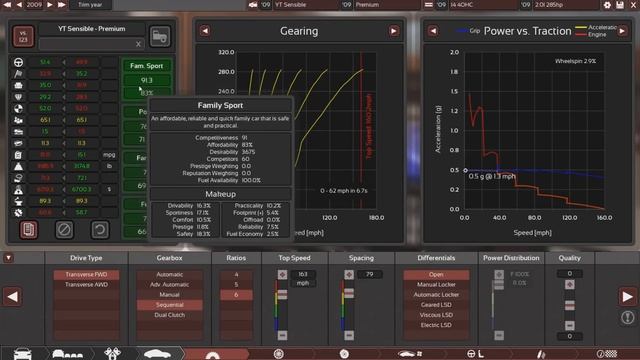Click the engine icon beside '09 I4 4OHC
The image size is (640, 360).
tap(428, 5)
